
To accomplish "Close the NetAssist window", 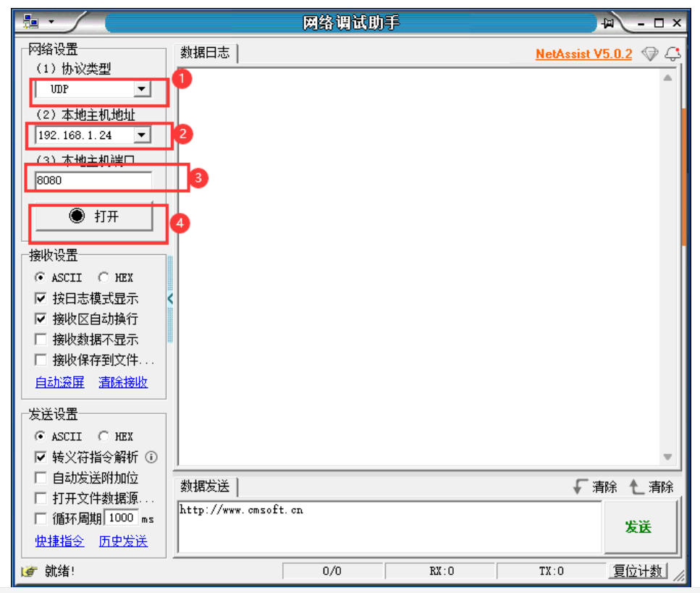I will (x=677, y=22).
